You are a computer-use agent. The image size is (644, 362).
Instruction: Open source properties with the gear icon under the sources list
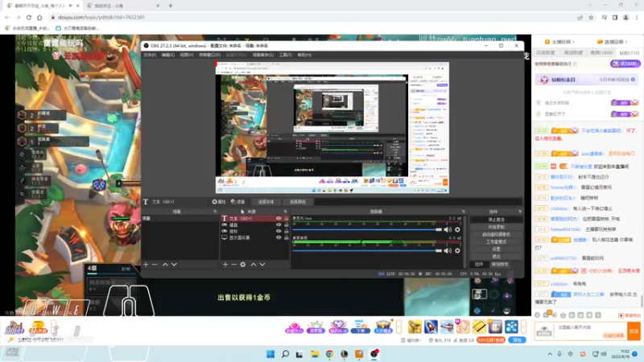[x=243, y=265]
